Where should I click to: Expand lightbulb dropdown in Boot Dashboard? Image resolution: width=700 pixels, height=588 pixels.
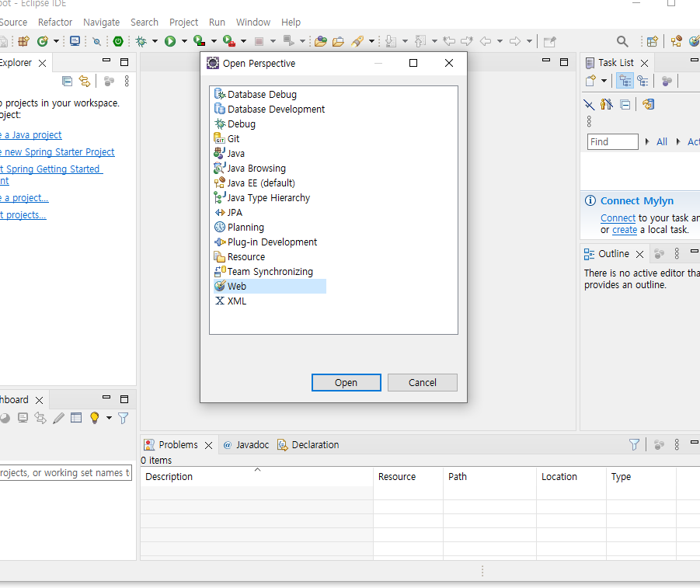tap(109, 418)
